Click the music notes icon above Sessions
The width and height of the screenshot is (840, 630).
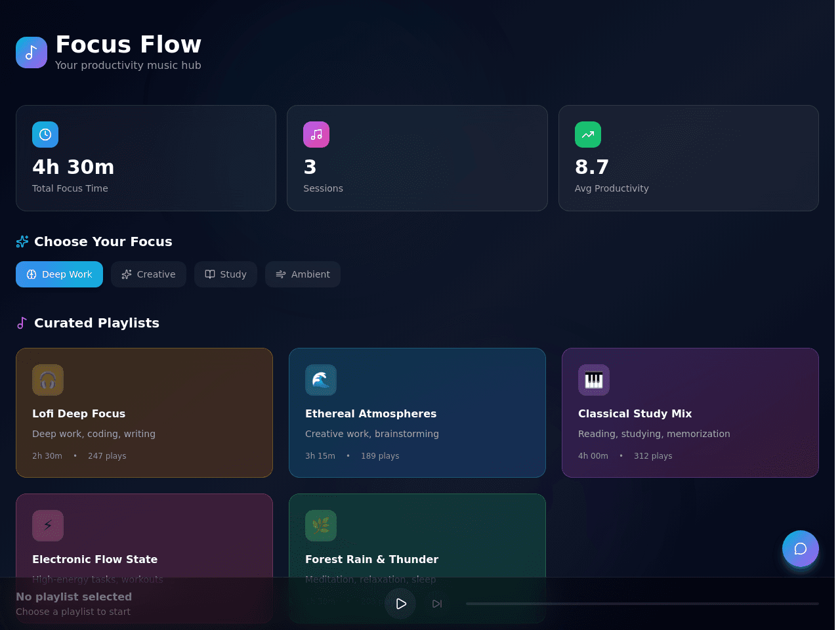pos(316,135)
